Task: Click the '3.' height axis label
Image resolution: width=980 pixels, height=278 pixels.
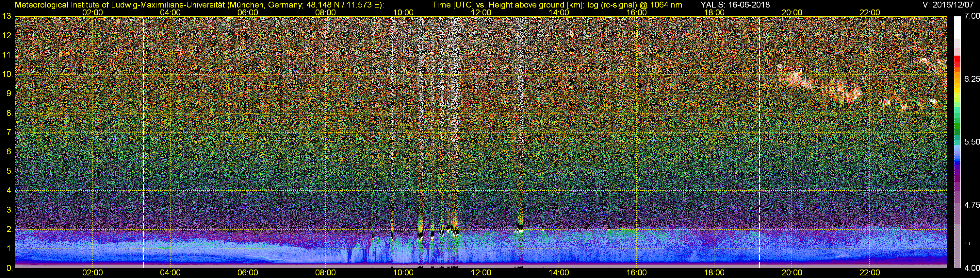Action: [9, 210]
